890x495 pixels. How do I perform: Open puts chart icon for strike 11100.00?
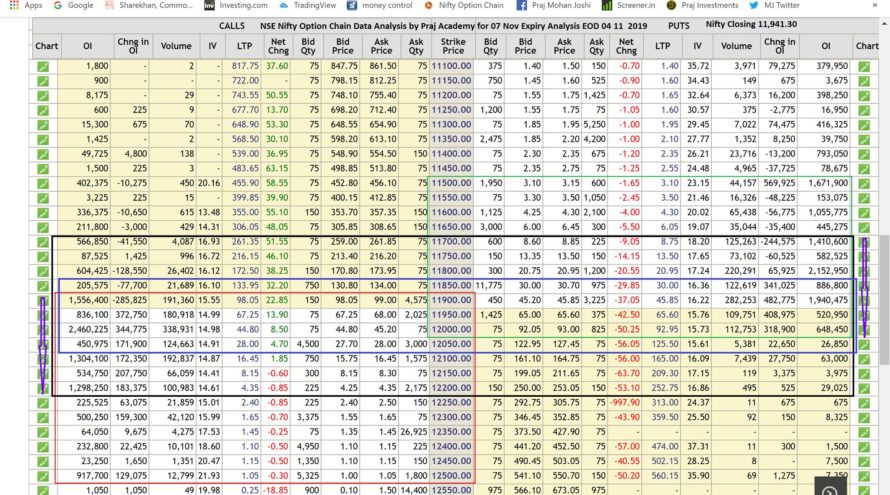(864, 66)
